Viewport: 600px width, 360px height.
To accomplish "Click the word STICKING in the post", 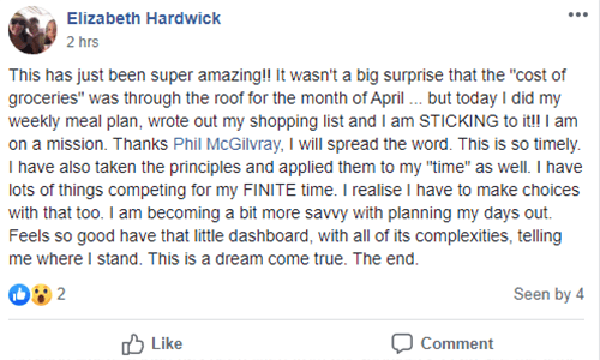I will (x=458, y=121).
